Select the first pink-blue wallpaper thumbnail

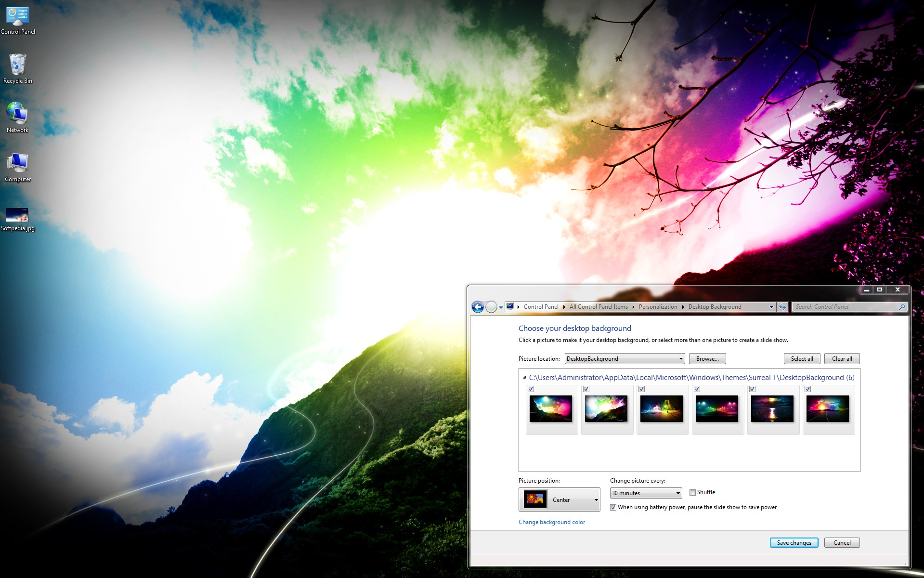(551, 409)
